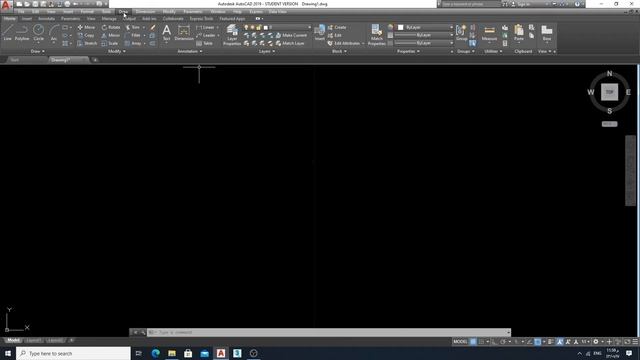The width and height of the screenshot is (640, 360).
Task: Expand the Modify panel title
Action: (117, 51)
